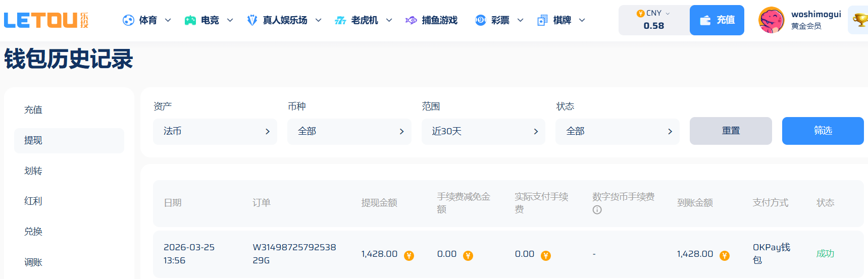Open the 状态 filter dropdown
The width and height of the screenshot is (868, 279).
[x=617, y=132]
